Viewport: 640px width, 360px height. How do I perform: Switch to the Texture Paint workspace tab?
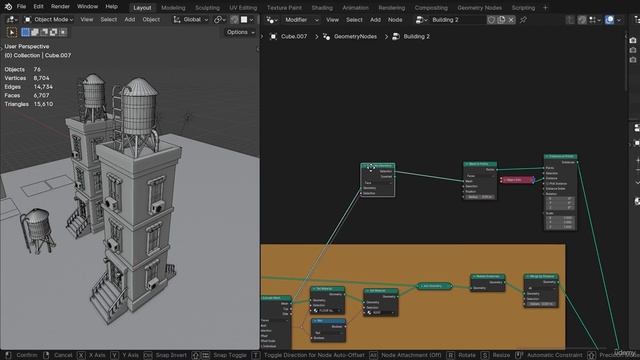284,8
